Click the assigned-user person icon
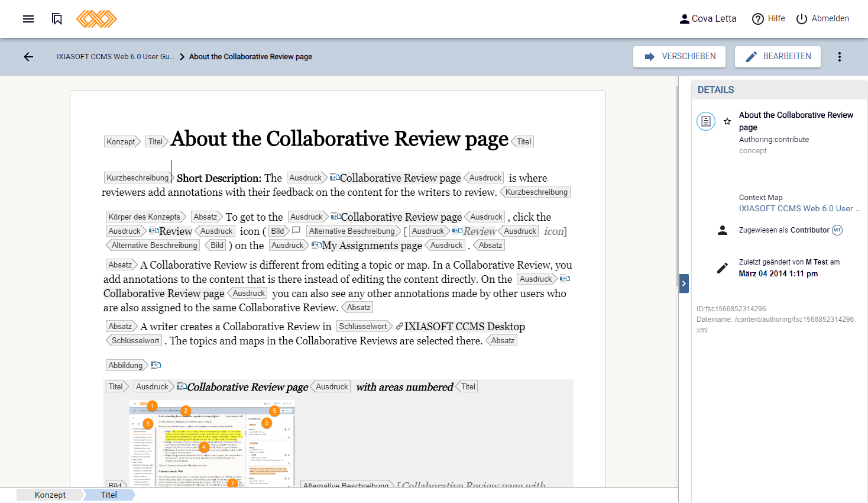 coord(723,230)
